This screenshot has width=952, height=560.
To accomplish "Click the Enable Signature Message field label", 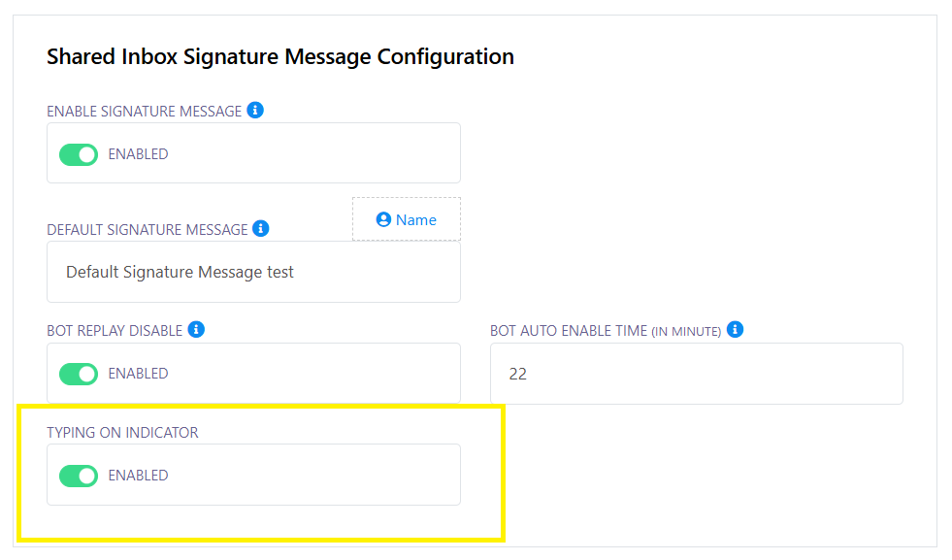I will pyautogui.click(x=144, y=112).
